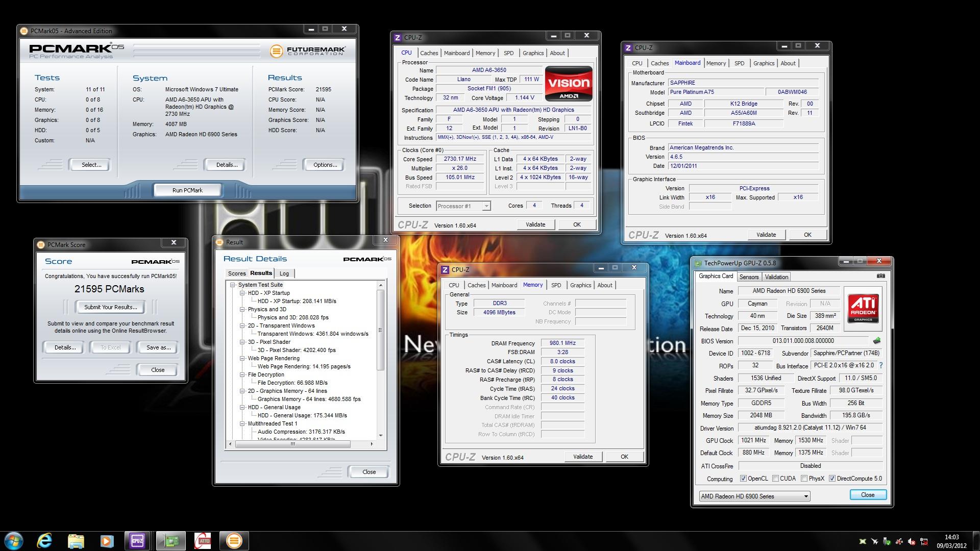Click the GPU-Z title bar icon

698,263
